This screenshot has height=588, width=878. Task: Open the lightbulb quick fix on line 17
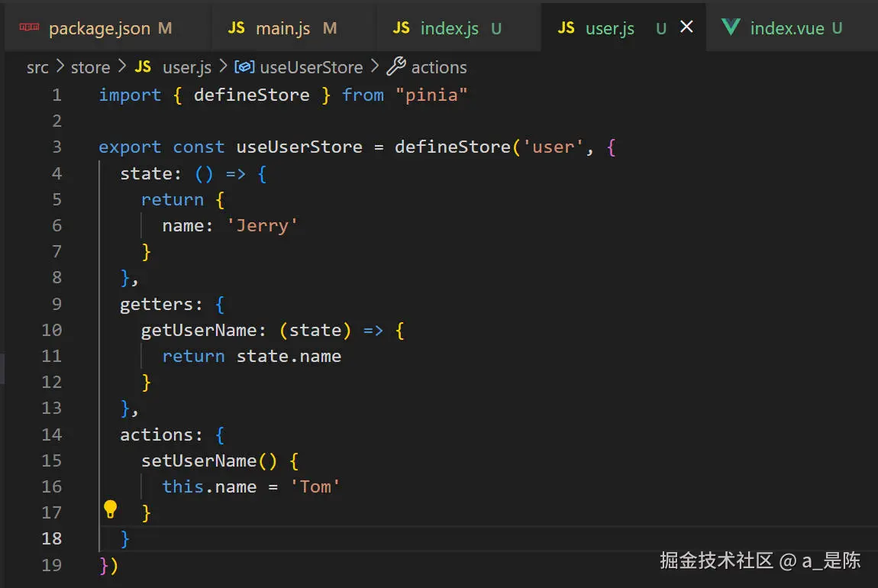(x=110, y=509)
